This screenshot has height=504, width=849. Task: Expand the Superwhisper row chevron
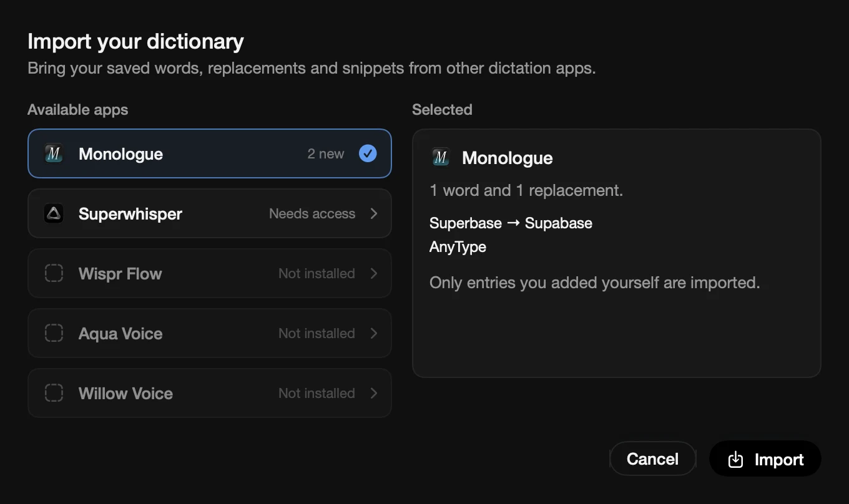tap(374, 213)
